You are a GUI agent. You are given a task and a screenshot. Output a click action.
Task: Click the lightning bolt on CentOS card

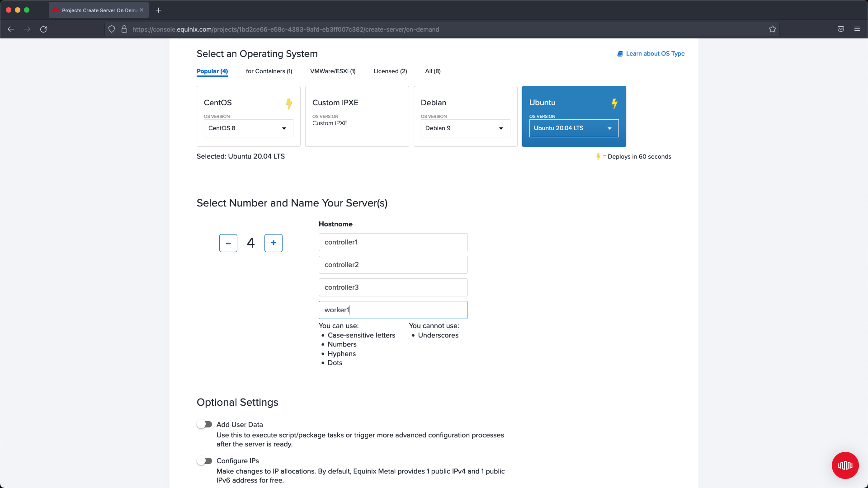pyautogui.click(x=289, y=104)
